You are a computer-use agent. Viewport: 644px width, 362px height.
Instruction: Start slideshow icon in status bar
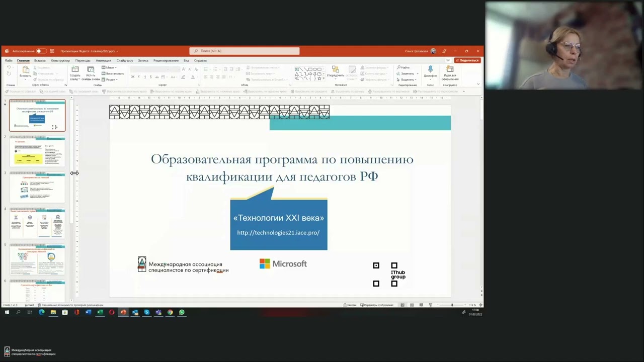430,305
